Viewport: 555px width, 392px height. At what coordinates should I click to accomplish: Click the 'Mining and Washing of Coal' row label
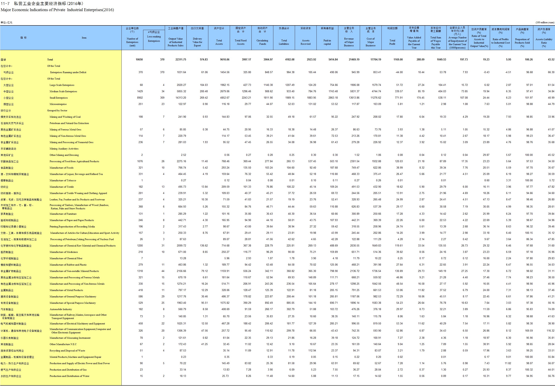coord(65,117)
